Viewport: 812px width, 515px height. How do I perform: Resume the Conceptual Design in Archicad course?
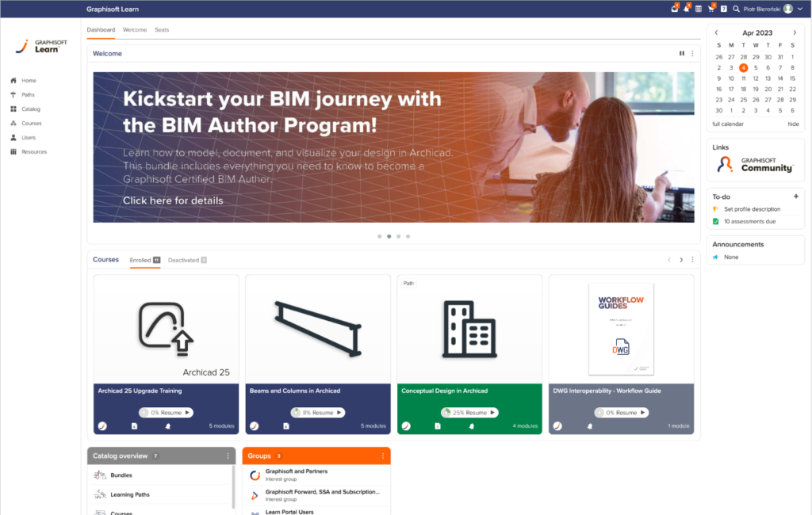(x=469, y=412)
